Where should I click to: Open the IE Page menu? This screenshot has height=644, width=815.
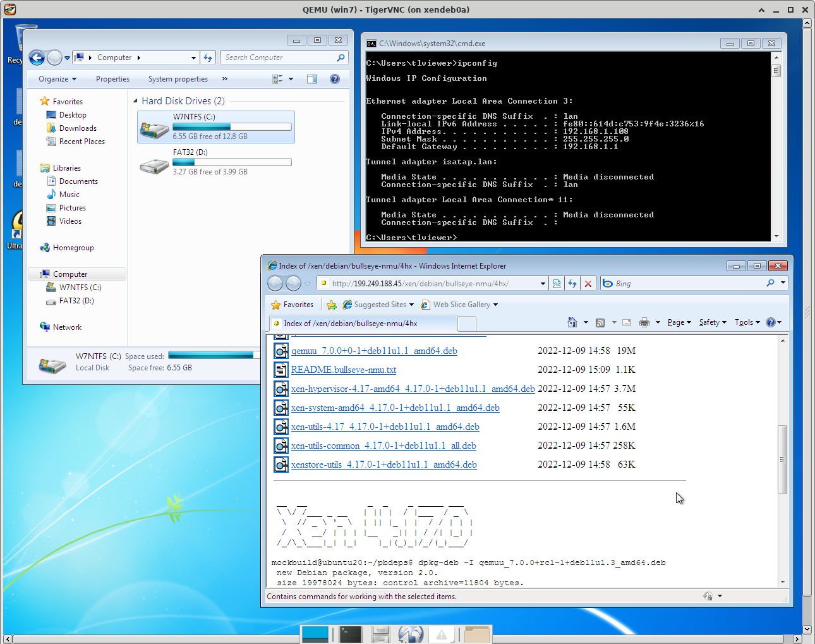(x=679, y=322)
